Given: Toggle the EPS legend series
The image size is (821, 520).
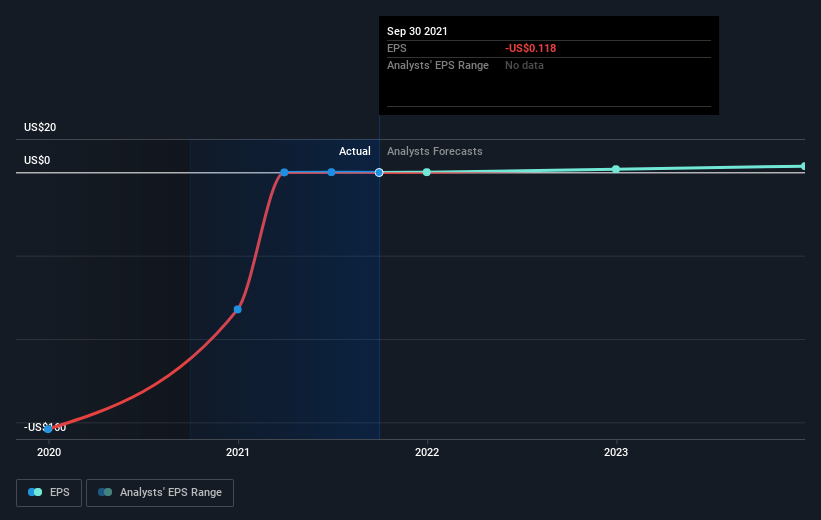Looking at the screenshot, I should 49,492.
